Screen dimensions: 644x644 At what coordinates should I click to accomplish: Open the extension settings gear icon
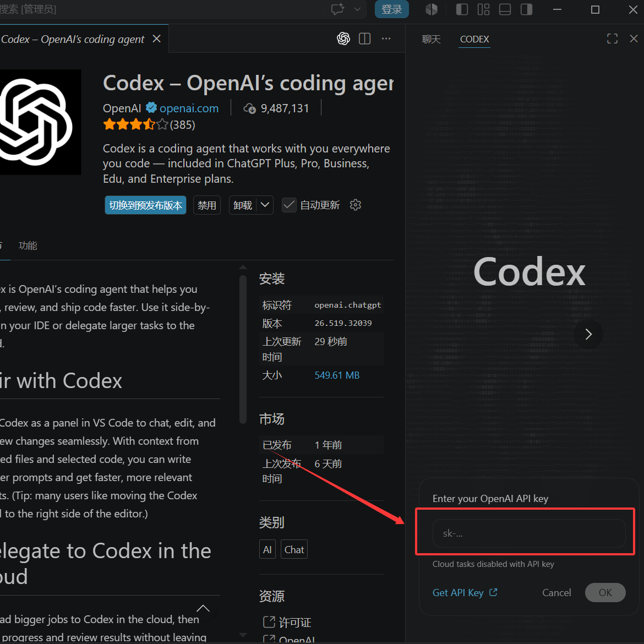point(355,205)
